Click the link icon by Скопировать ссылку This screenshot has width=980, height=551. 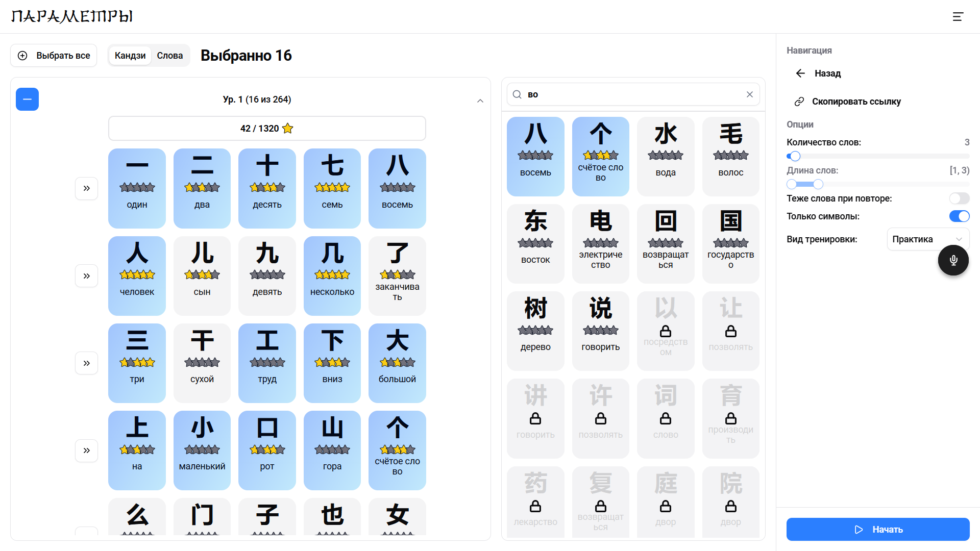tap(799, 101)
